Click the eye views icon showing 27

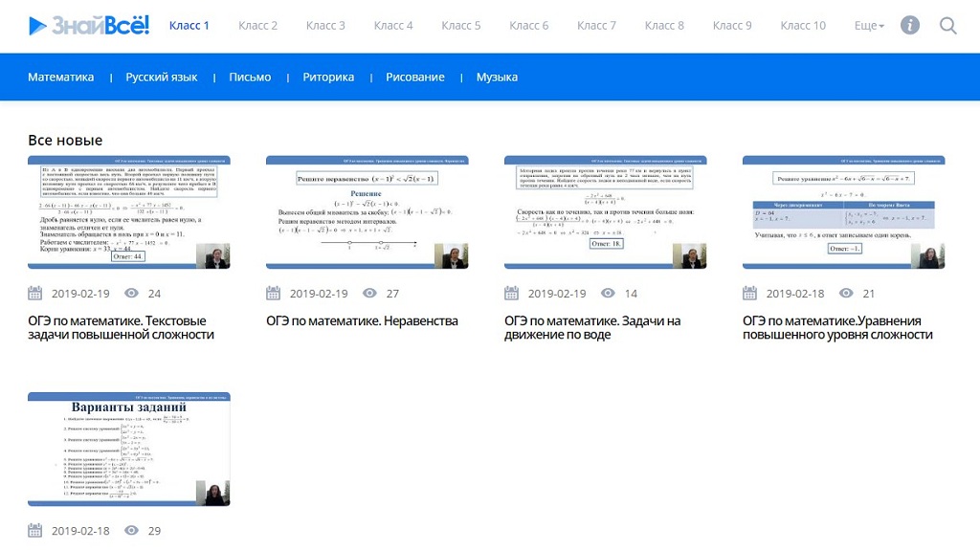point(370,294)
